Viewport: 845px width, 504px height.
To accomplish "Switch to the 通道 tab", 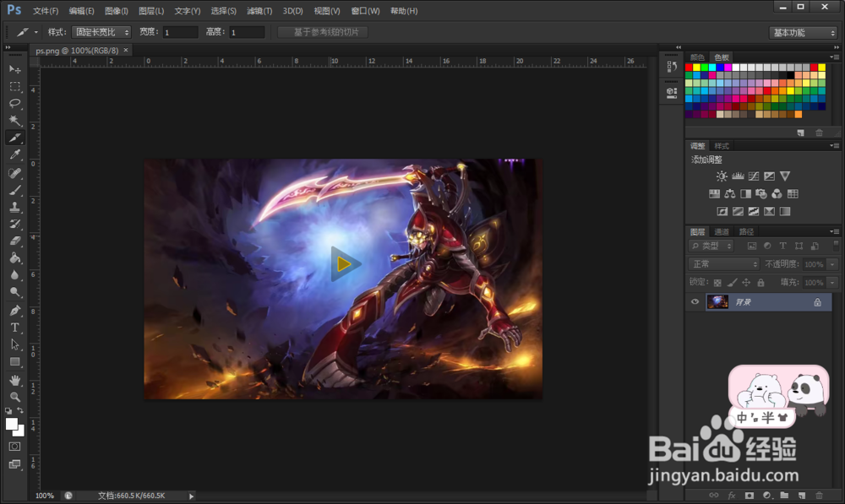I will (722, 231).
